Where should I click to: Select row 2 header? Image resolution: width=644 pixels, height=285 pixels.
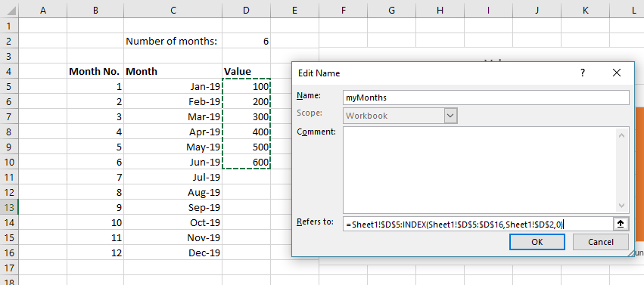point(9,41)
